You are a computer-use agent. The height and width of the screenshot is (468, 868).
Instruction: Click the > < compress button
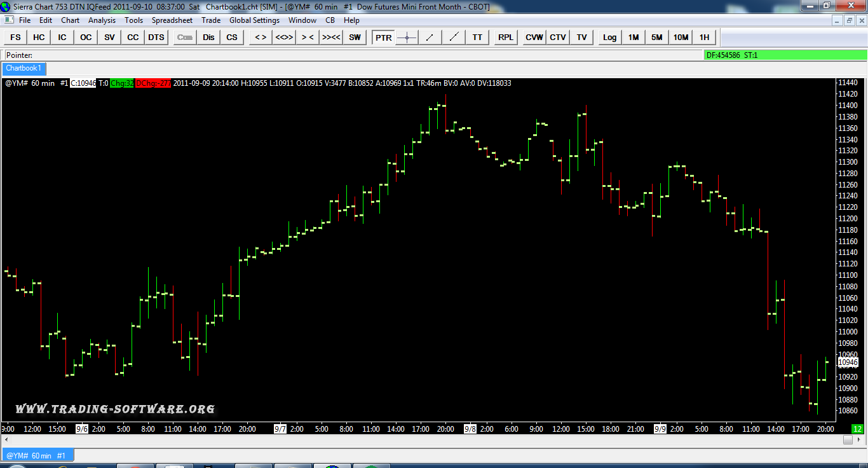click(308, 38)
